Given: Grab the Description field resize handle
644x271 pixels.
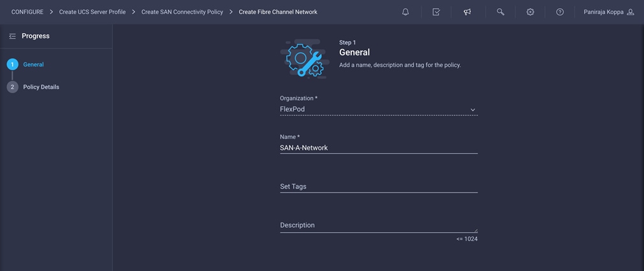Looking at the screenshot, I should [x=476, y=230].
